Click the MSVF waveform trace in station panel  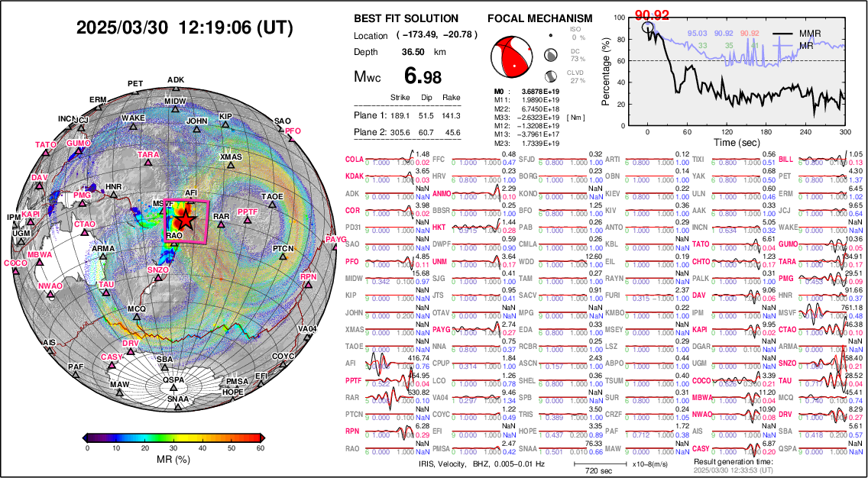tap(823, 314)
